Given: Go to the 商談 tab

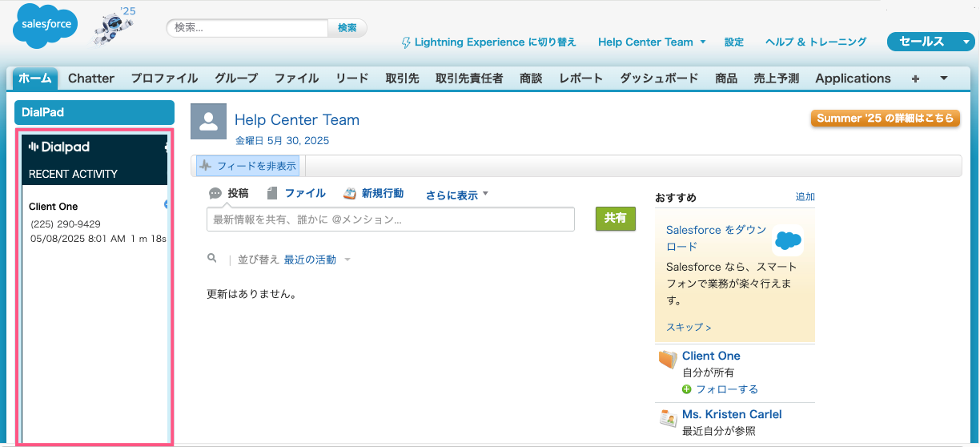Looking at the screenshot, I should [x=531, y=79].
